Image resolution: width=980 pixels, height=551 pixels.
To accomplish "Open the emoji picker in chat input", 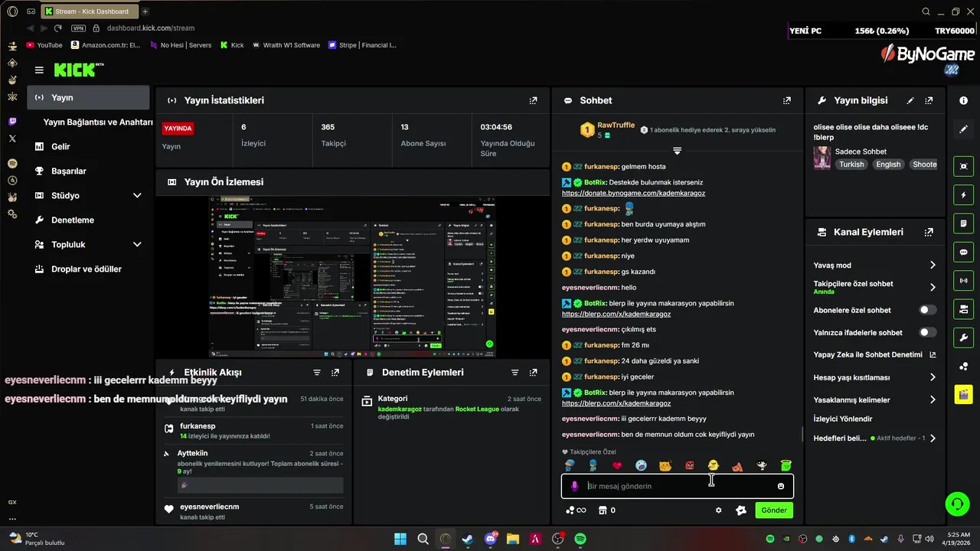I will pyautogui.click(x=781, y=486).
